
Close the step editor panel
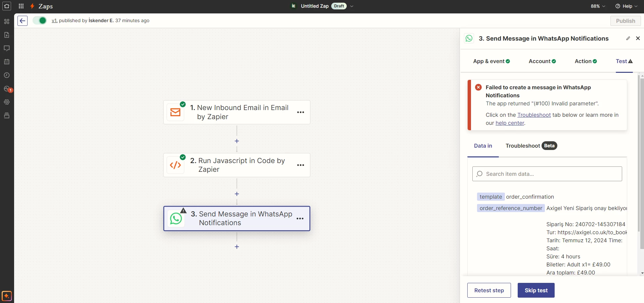(638, 38)
